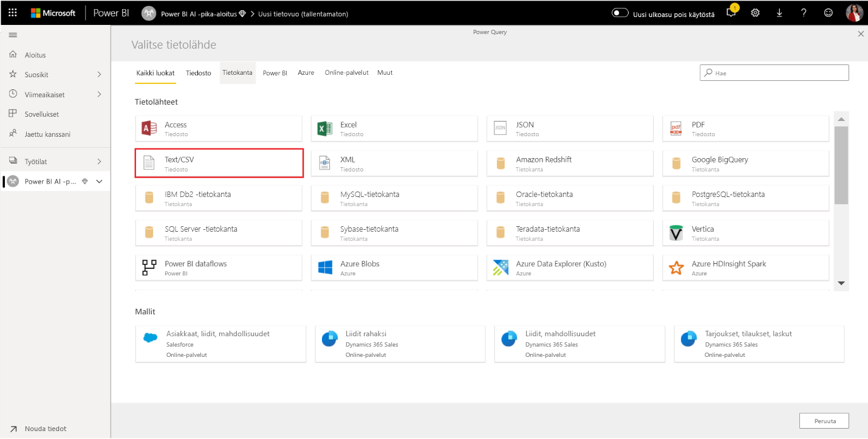Image resolution: width=868 pixels, height=439 pixels.
Task: Click the Suosikit star icon
Action: click(x=13, y=74)
